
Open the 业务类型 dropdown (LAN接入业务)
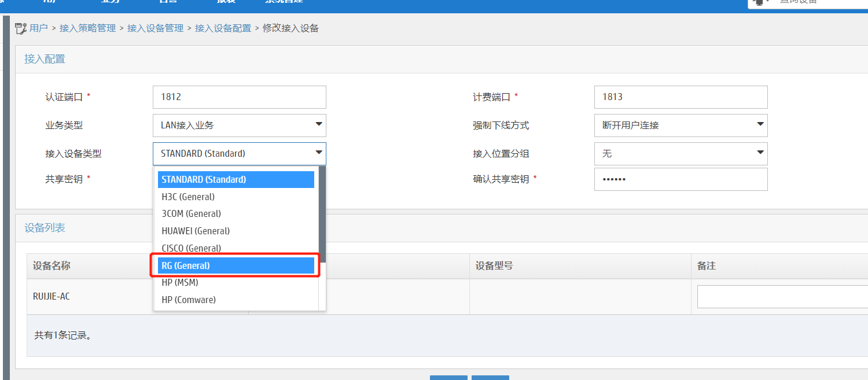[240, 126]
